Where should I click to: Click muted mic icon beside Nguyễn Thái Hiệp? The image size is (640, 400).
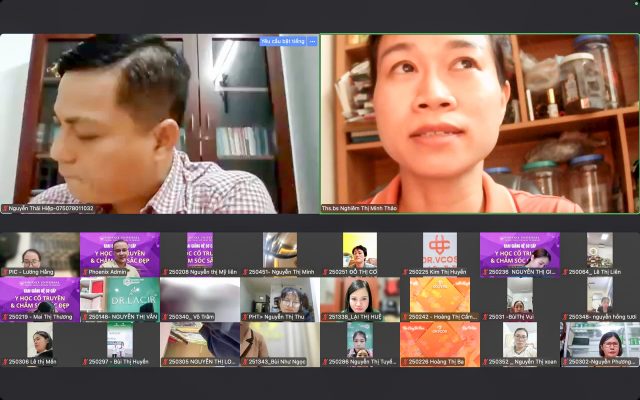[5, 209]
